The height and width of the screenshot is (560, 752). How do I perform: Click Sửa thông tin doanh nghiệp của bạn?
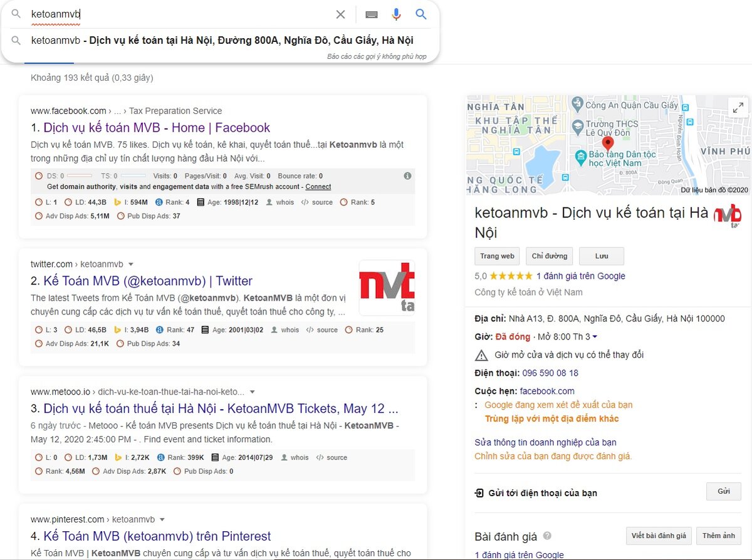point(546,443)
